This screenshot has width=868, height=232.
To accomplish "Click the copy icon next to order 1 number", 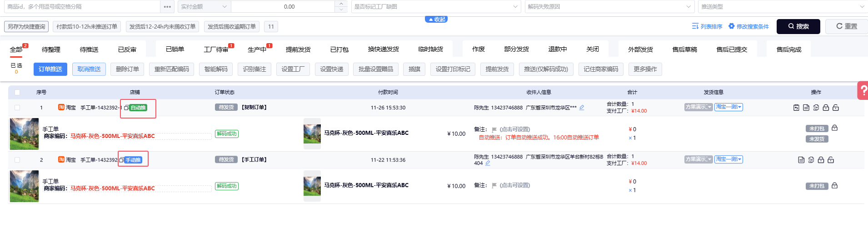I will [x=126, y=108].
